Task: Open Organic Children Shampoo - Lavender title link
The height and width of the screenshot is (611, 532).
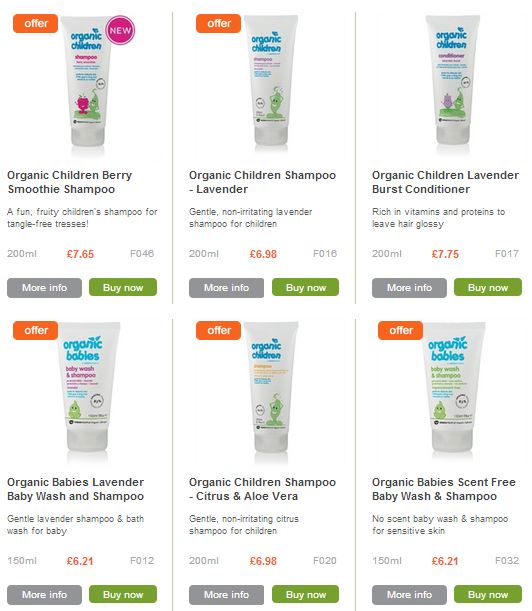Action: (x=262, y=182)
